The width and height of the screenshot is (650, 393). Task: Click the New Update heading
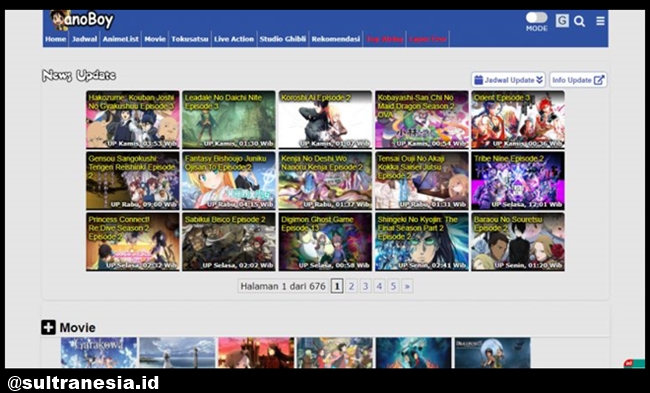[x=79, y=75]
